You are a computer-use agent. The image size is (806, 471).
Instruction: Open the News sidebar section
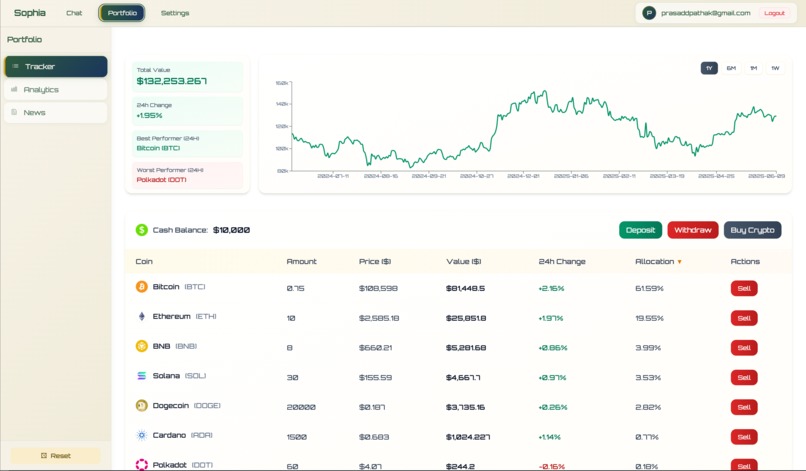[x=56, y=113]
